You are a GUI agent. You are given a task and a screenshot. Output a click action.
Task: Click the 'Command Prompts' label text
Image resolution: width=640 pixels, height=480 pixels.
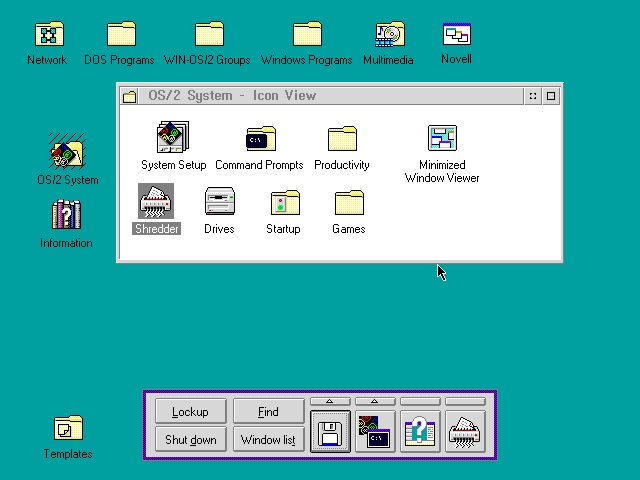tap(259, 165)
